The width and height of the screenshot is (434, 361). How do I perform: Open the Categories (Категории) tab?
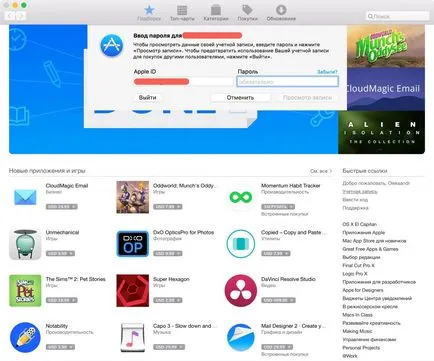coord(216,13)
